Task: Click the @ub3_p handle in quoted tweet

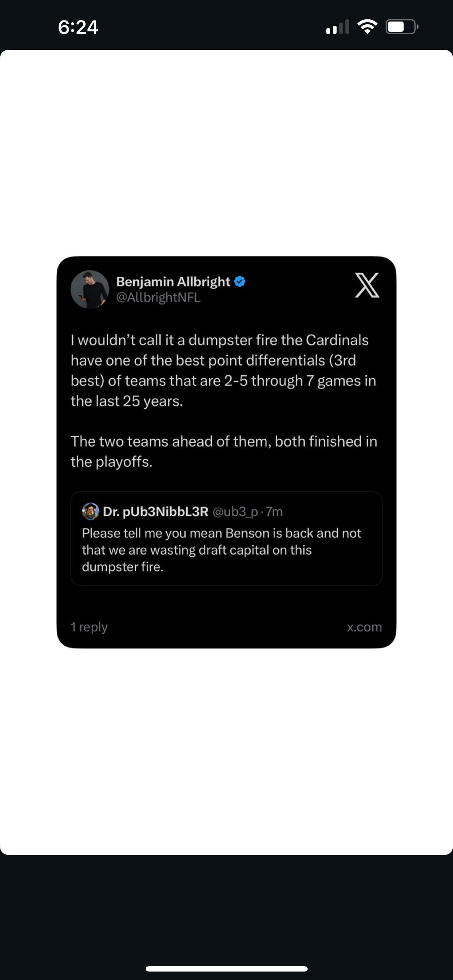Action: click(x=235, y=512)
